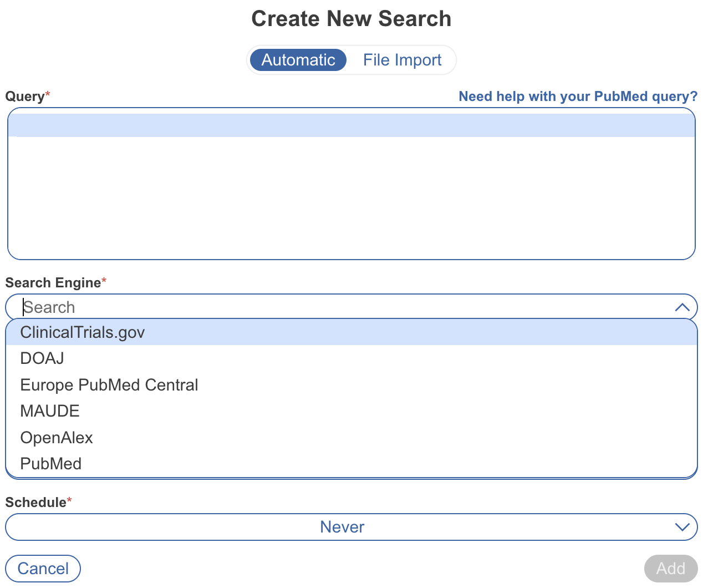Focus the Search Engine search field

[x=333, y=307]
